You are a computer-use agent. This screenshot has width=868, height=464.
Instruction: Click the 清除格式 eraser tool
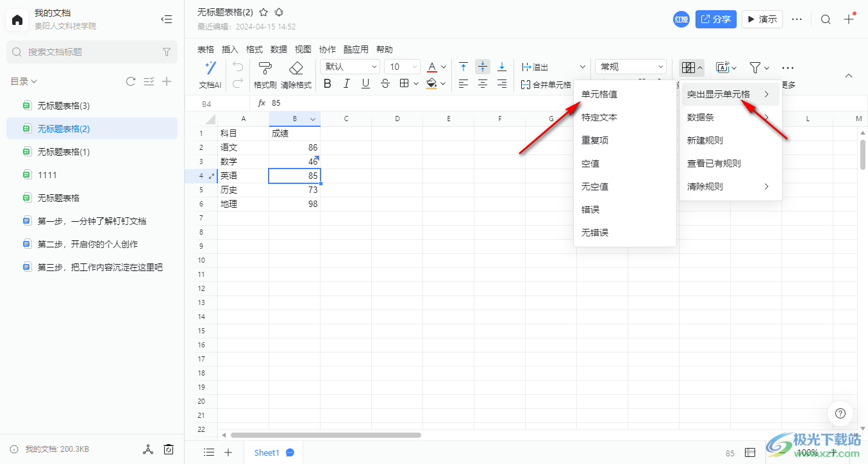(296, 75)
